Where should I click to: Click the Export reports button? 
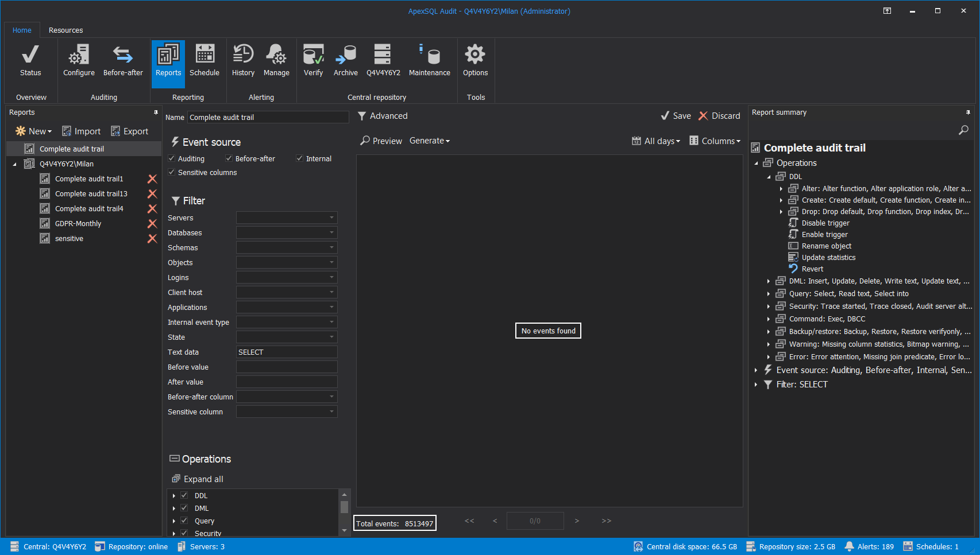130,131
